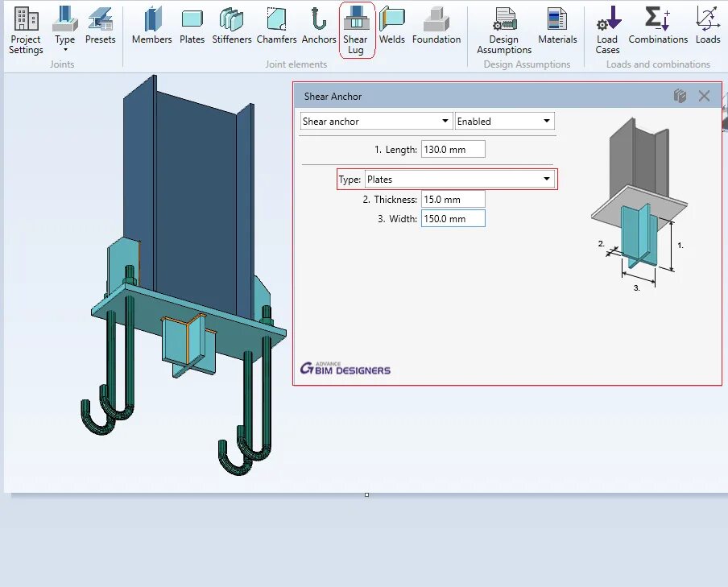The height and width of the screenshot is (587, 728).
Task: Click the shear anchor diagram preview
Action: (x=639, y=205)
